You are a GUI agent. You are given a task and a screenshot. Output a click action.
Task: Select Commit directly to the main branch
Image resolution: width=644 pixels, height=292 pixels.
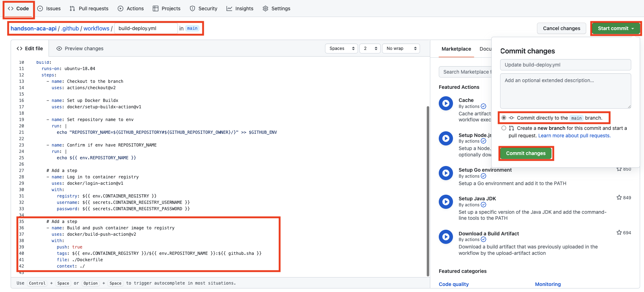click(x=504, y=118)
